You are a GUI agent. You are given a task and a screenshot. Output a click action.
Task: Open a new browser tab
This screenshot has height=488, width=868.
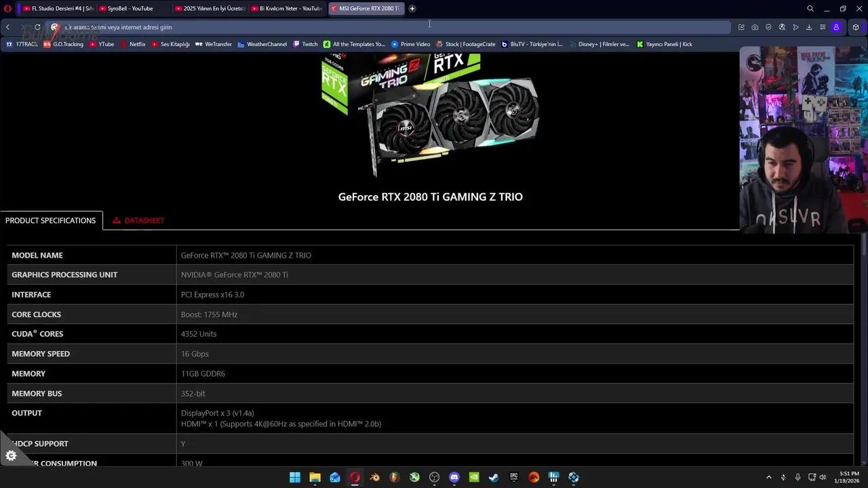coord(412,8)
